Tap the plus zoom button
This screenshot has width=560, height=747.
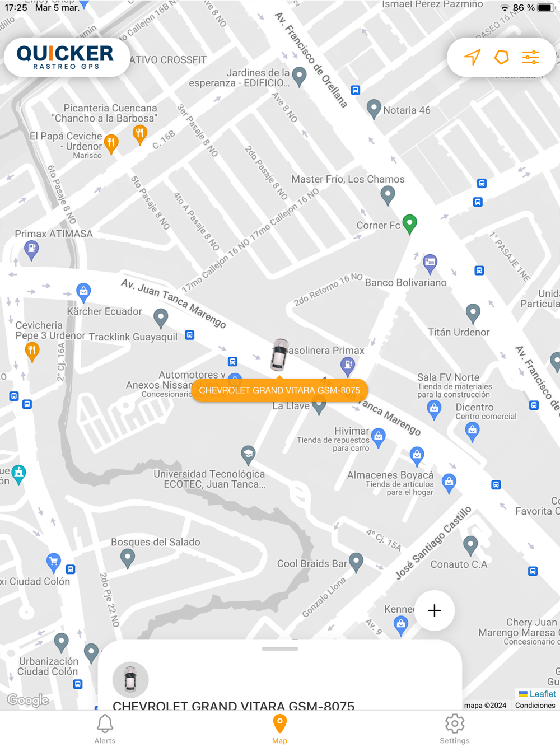pyautogui.click(x=435, y=610)
